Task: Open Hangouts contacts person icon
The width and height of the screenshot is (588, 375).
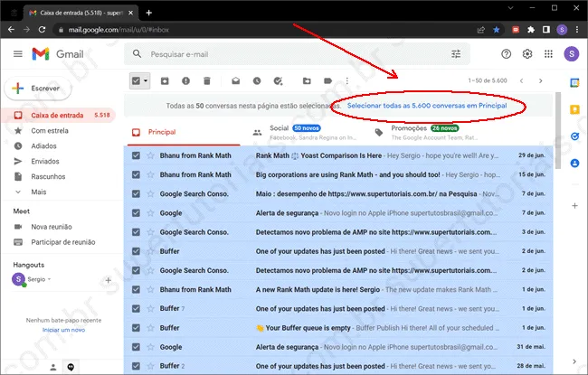Action: [x=53, y=367]
